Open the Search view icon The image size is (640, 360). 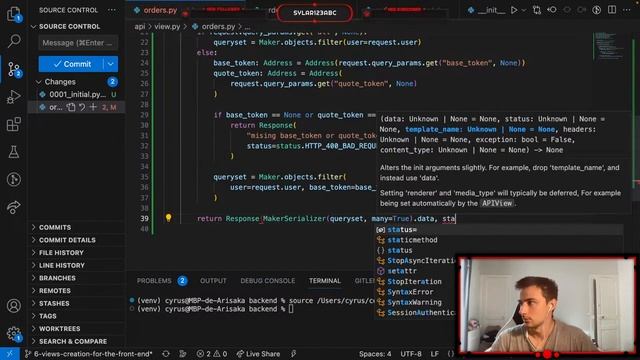click(14, 41)
